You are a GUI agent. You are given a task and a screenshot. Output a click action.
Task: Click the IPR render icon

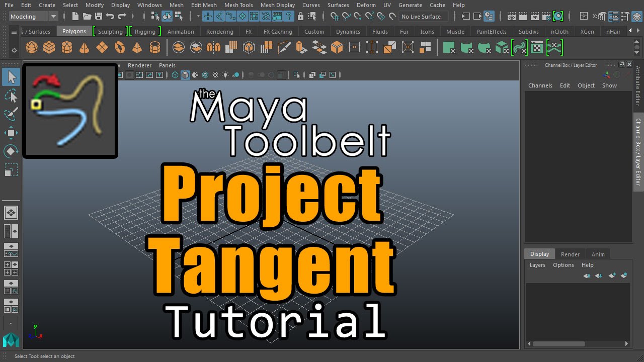click(x=535, y=17)
